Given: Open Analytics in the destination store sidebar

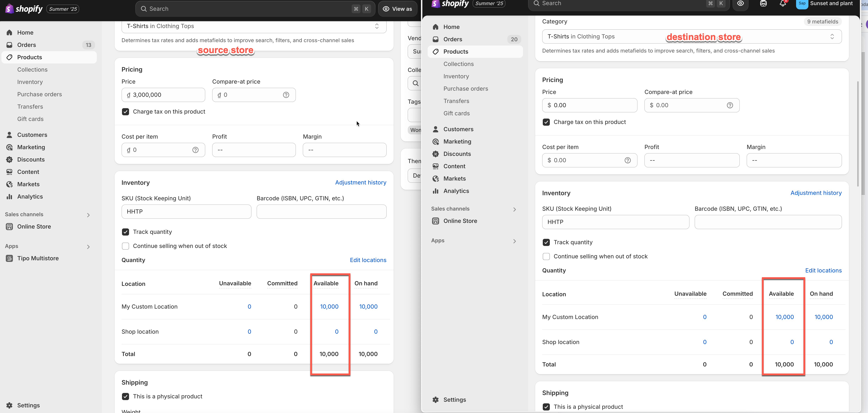Looking at the screenshot, I should coord(456,191).
